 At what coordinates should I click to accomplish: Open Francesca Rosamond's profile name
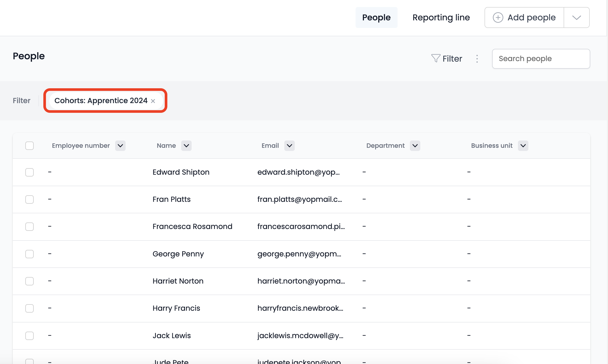coord(192,226)
